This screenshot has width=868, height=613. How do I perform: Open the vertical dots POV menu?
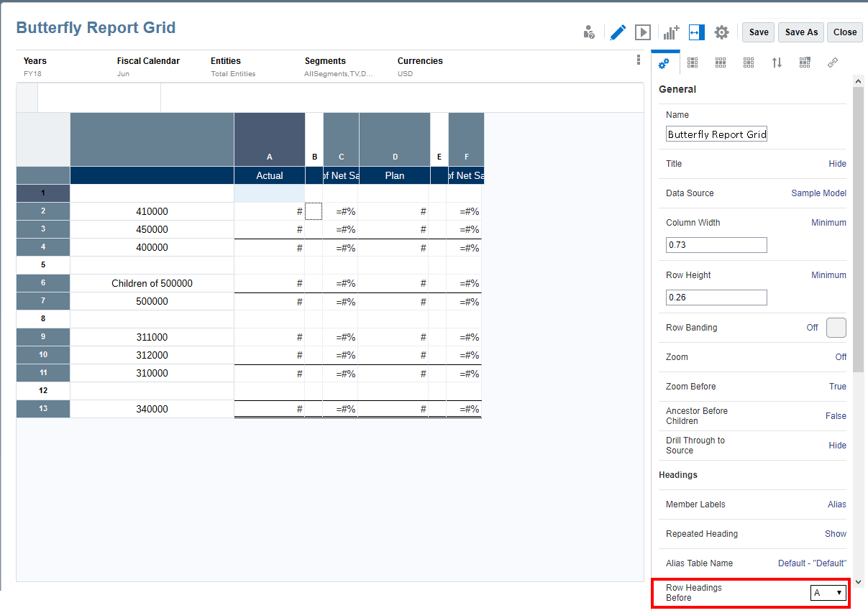click(x=638, y=60)
